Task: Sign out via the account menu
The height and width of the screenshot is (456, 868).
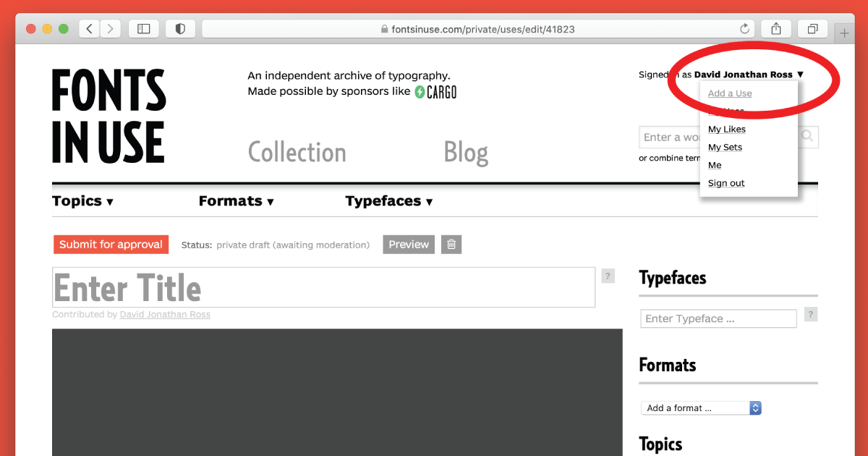Action: (726, 183)
